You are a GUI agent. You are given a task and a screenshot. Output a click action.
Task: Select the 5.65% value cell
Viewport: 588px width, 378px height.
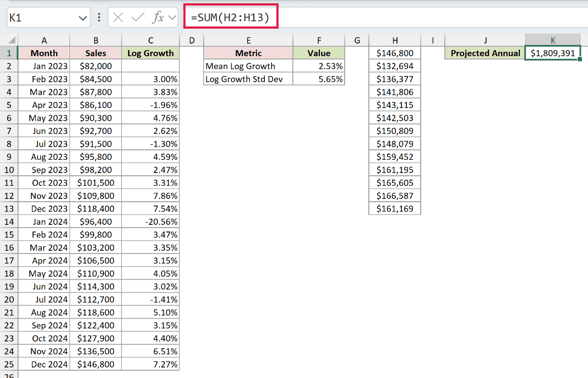tap(319, 79)
